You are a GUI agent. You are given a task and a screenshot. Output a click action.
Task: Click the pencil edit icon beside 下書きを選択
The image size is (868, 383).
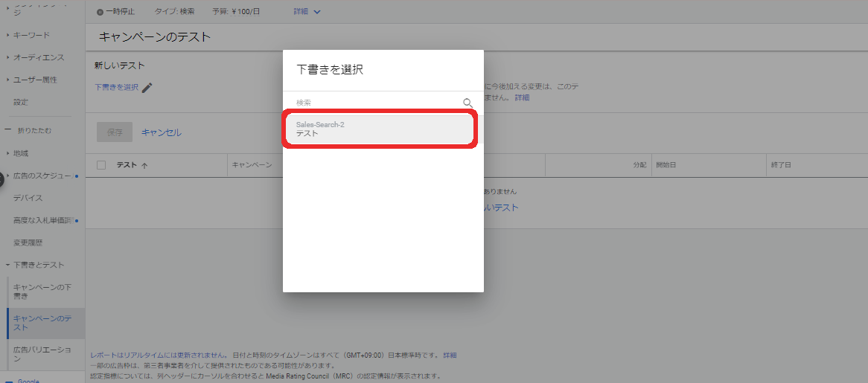pos(147,88)
